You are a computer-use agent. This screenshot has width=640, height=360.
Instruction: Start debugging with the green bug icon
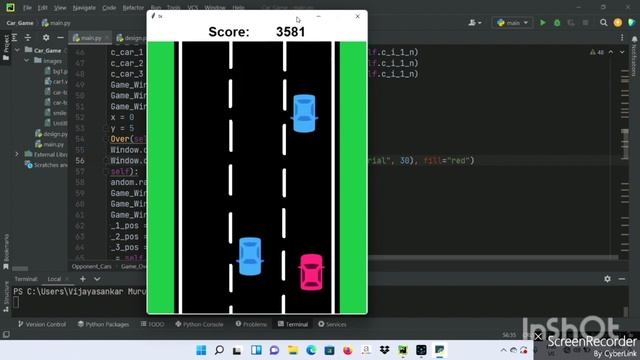point(557,23)
